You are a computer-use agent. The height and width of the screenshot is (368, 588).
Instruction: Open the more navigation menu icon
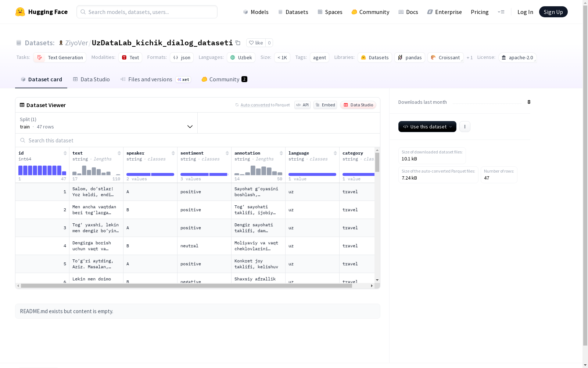click(501, 12)
